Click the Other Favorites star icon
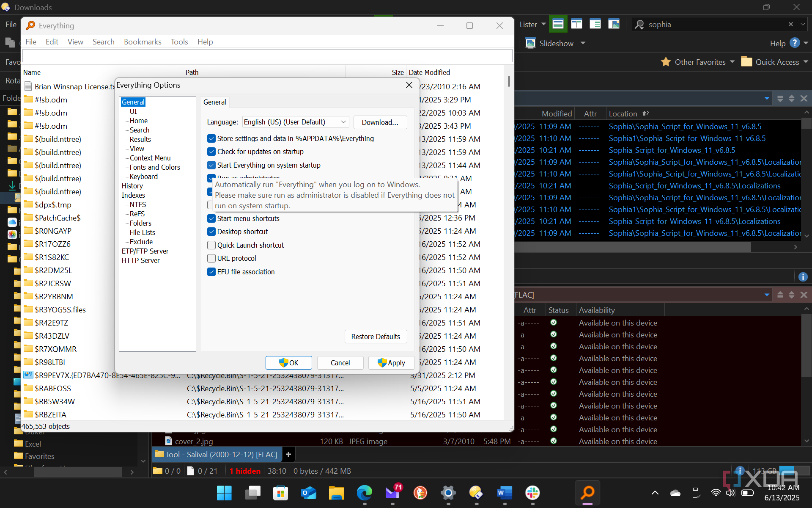This screenshot has width=812, height=508. pyautogui.click(x=666, y=62)
